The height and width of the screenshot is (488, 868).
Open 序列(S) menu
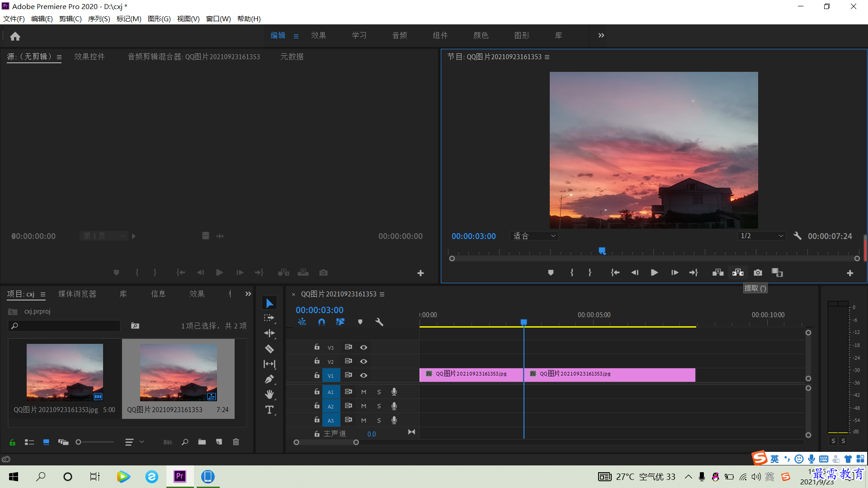tap(99, 19)
